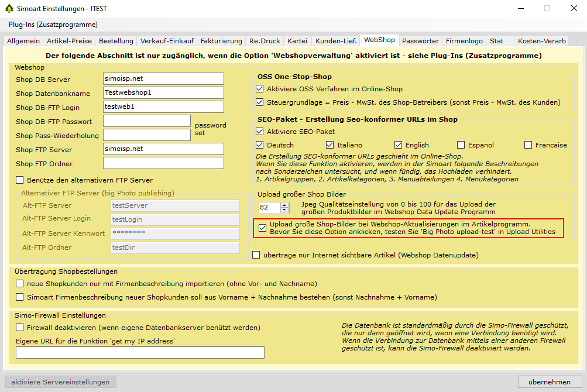Go to the Kosten-Verarb tab

542,41
